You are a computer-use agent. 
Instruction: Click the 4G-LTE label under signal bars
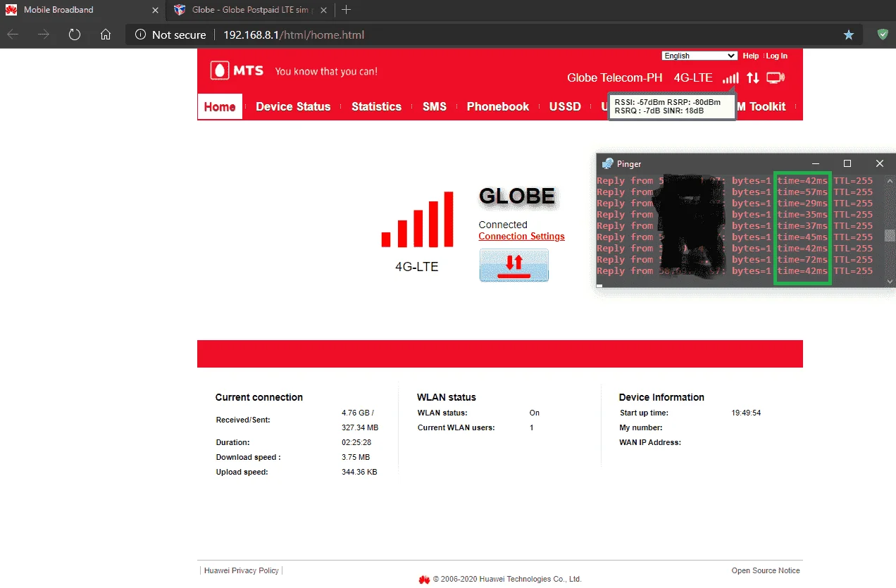[417, 267]
